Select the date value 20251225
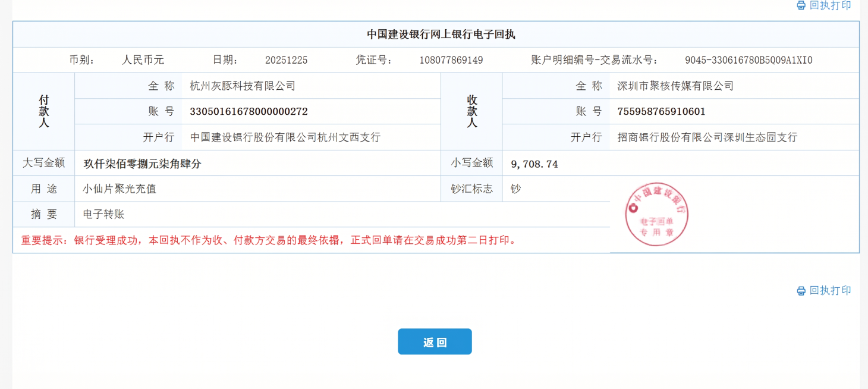Image resolution: width=868 pixels, height=389 pixels. click(287, 60)
